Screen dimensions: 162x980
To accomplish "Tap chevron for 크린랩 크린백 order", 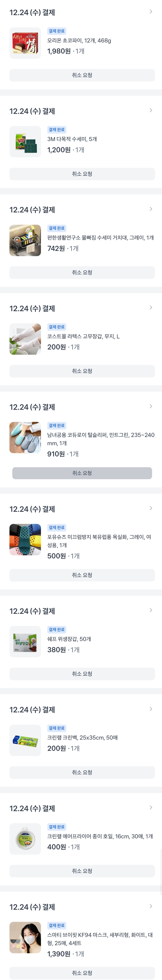I will point(151,709).
